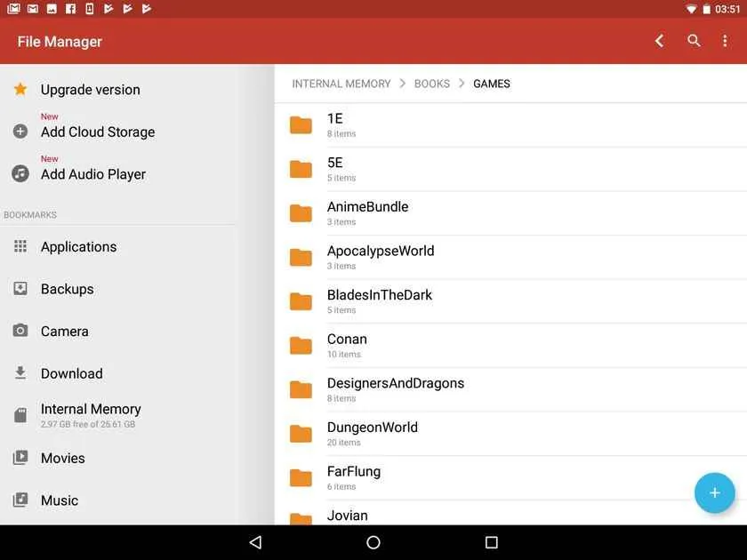Select the Conan folder name
747x560 pixels.
pos(347,339)
